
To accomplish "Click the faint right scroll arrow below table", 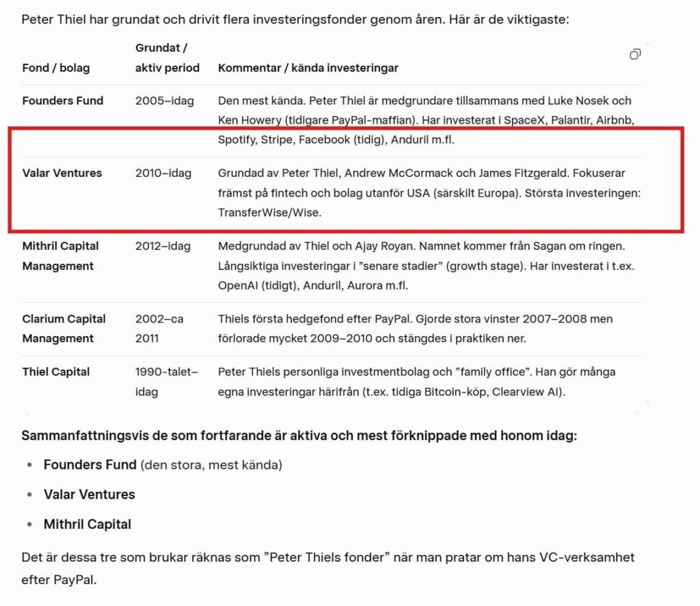I will [637, 413].
